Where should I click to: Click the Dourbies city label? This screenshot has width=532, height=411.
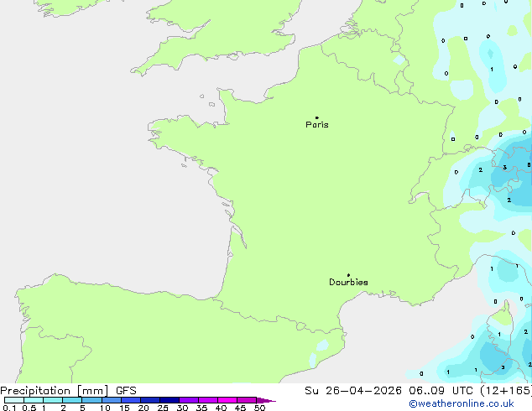pos(348,282)
